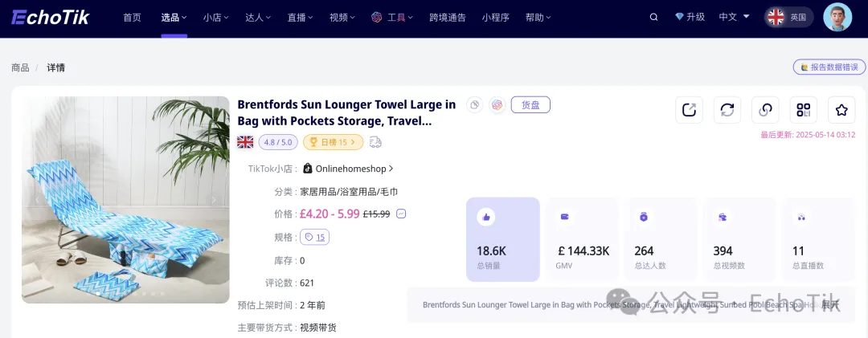Viewport: 868px width, 338px height.
Task: Click the category 家居用品/浴室用品/毛巾
Action: [x=349, y=192]
